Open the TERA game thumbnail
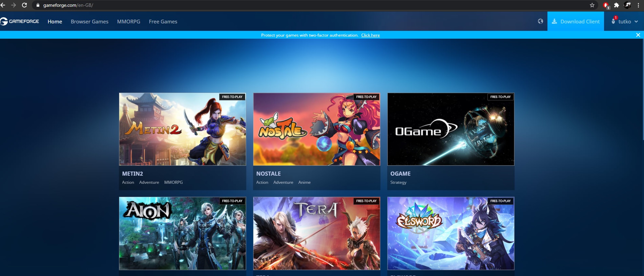 (317, 233)
